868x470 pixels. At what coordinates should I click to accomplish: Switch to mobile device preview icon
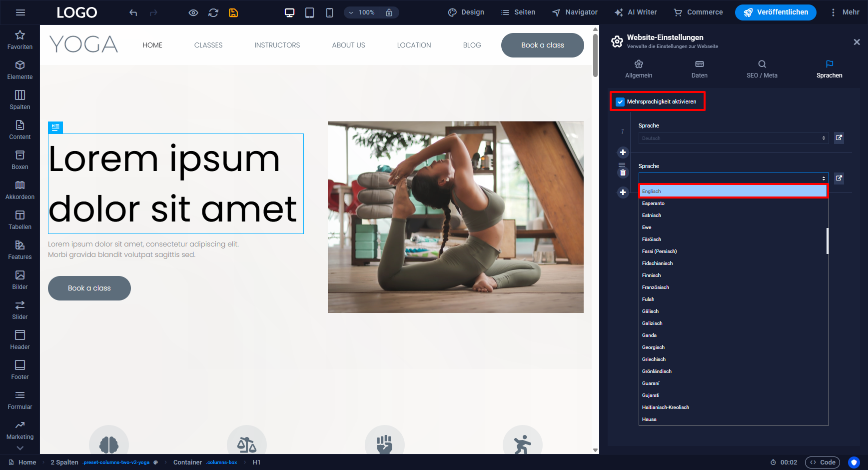329,12
